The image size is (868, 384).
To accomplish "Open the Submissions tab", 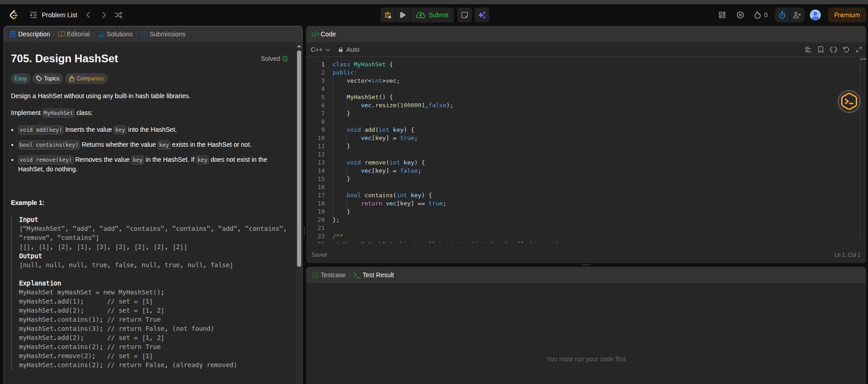I will pos(163,34).
